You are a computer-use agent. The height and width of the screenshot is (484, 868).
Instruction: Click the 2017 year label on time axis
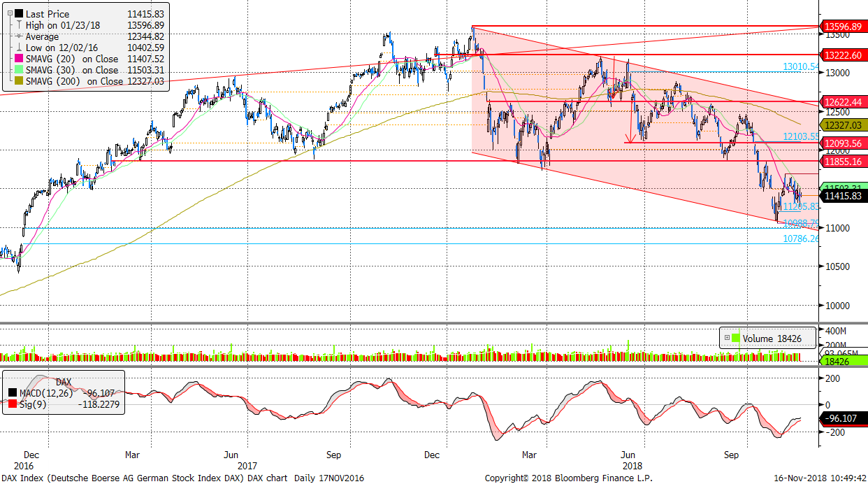(247, 466)
